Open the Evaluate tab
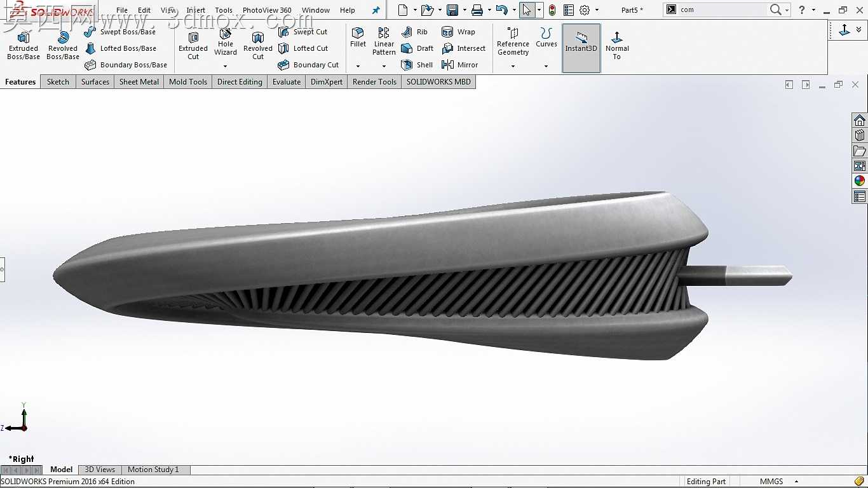 click(x=287, y=82)
